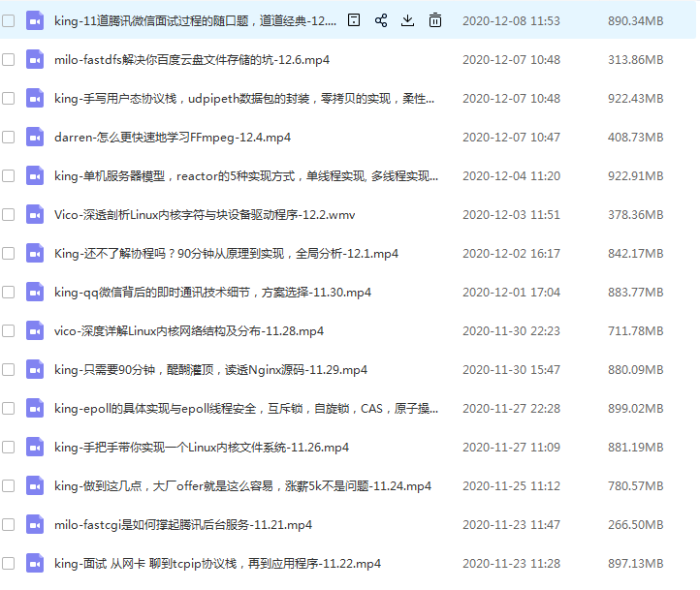Check the box for king-单机服务器模型 file

(x=8, y=175)
